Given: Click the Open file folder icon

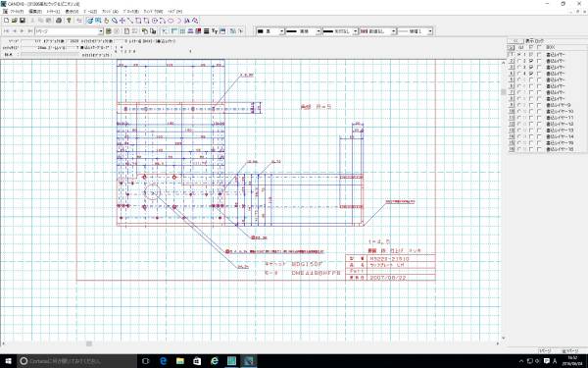Looking at the screenshot, I should click(x=15, y=21).
